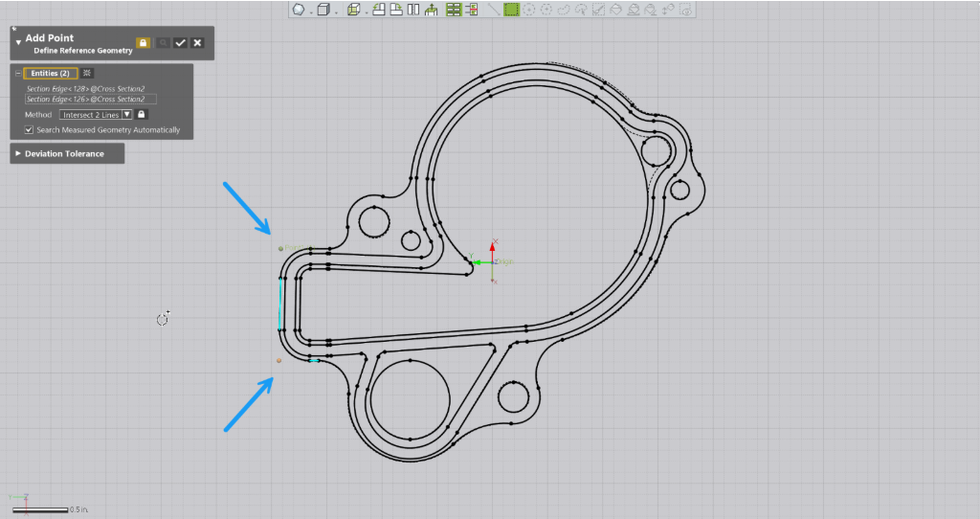Open the dropdown arrow next to the wireframe cube icon

[x=367, y=11]
